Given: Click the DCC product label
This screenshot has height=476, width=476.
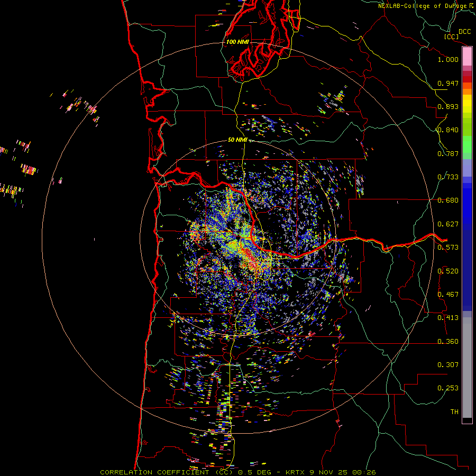Looking at the screenshot, I should click(464, 32).
